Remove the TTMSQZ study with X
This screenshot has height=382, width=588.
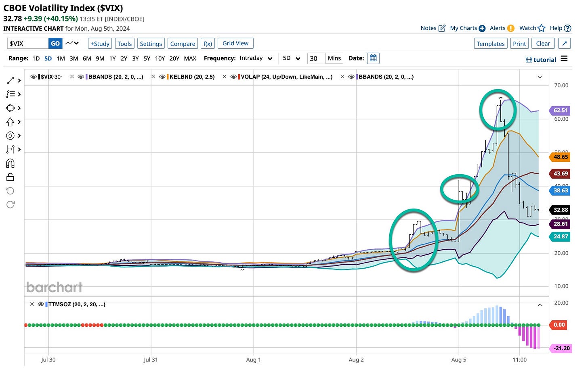32,304
